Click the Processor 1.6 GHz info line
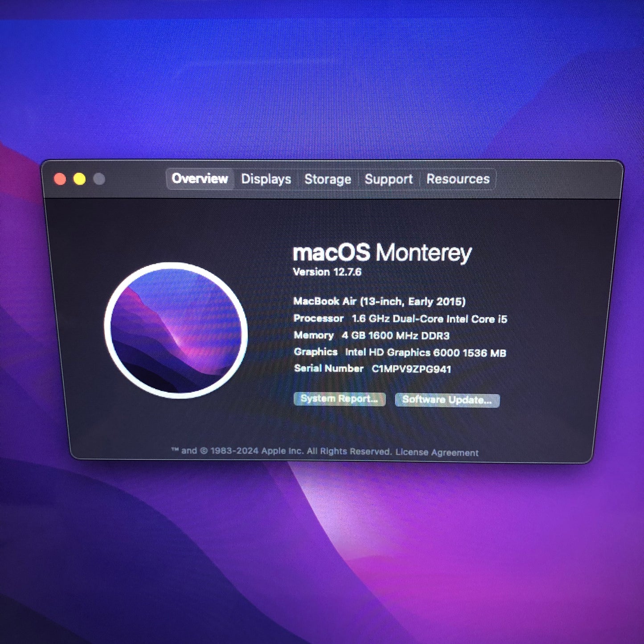Viewport: 644px width, 644px height. coord(400,319)
